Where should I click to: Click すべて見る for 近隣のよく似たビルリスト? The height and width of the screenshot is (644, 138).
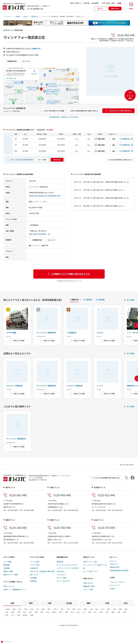pyautogui.click(x=129, y=354)
